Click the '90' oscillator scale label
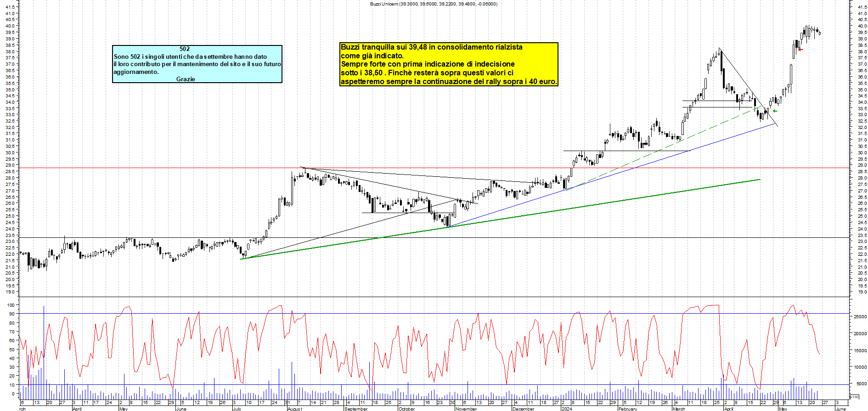Screen dimensions: 868x411 pyautogui.click(x=12, y=314)
